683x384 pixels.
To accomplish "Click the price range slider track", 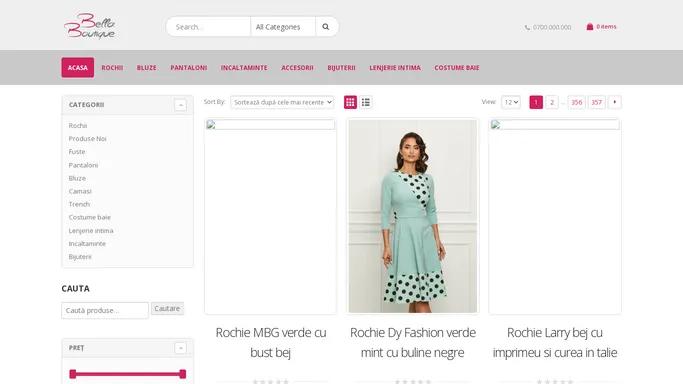I will [x=128, y=374].
